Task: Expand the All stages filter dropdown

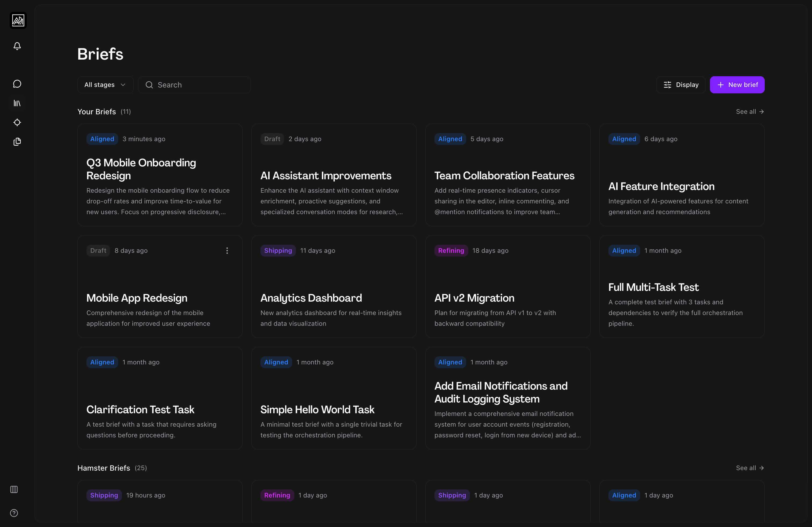Action: (105, 85)
